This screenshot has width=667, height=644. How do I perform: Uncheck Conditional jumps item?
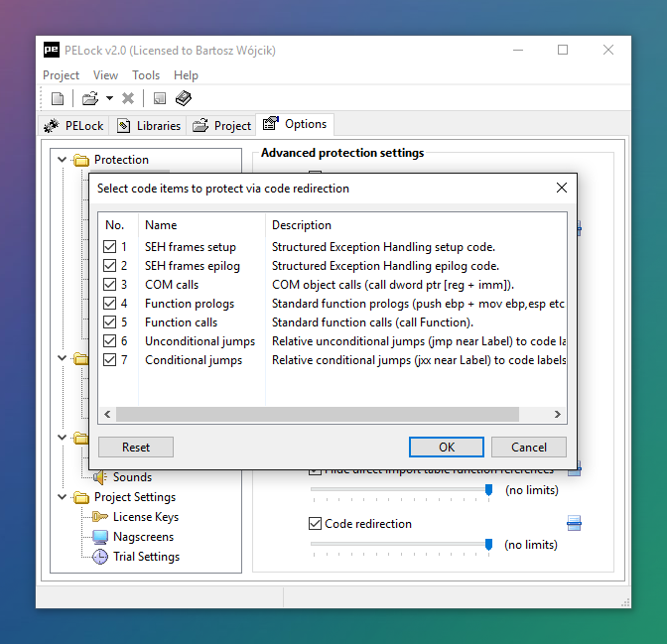click(x=110, y=360)
